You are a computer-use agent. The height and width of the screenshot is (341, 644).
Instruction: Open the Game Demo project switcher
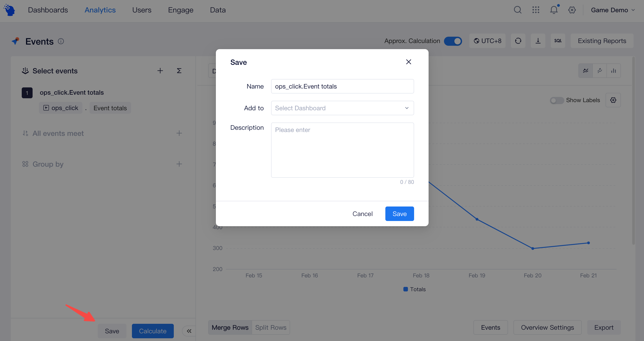(x=613, y=10)
